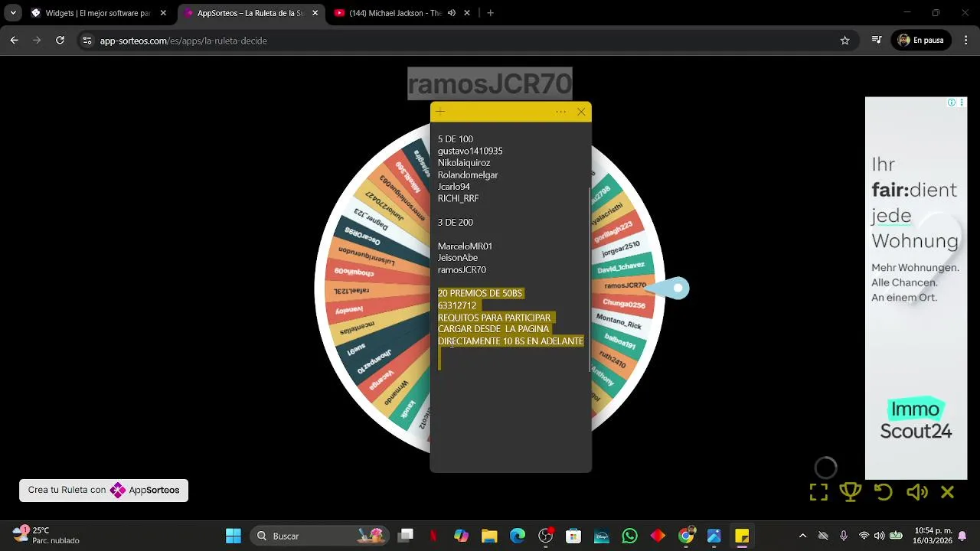Open a new browser tab
Screen dimensions: 980x551
(490, 13)
